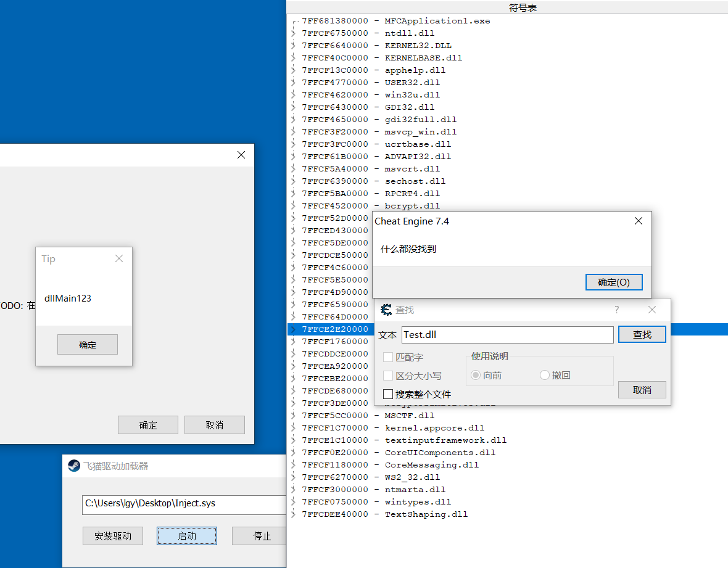Click the 7FFCF1760000 address row

point(335,342)
